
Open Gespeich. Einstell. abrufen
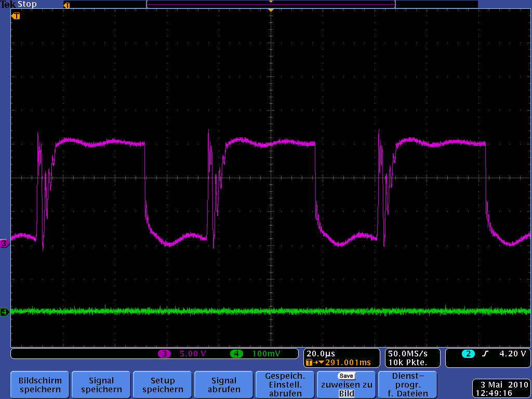tap(285, 385)
